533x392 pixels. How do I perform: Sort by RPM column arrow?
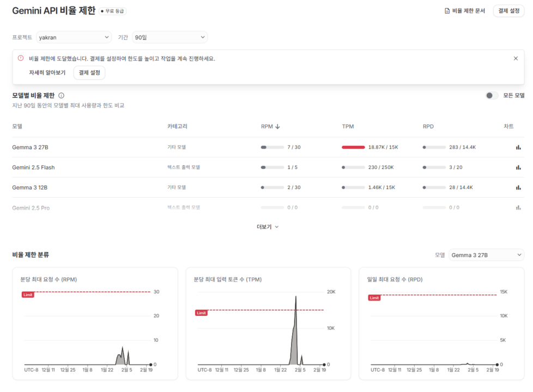277,126
